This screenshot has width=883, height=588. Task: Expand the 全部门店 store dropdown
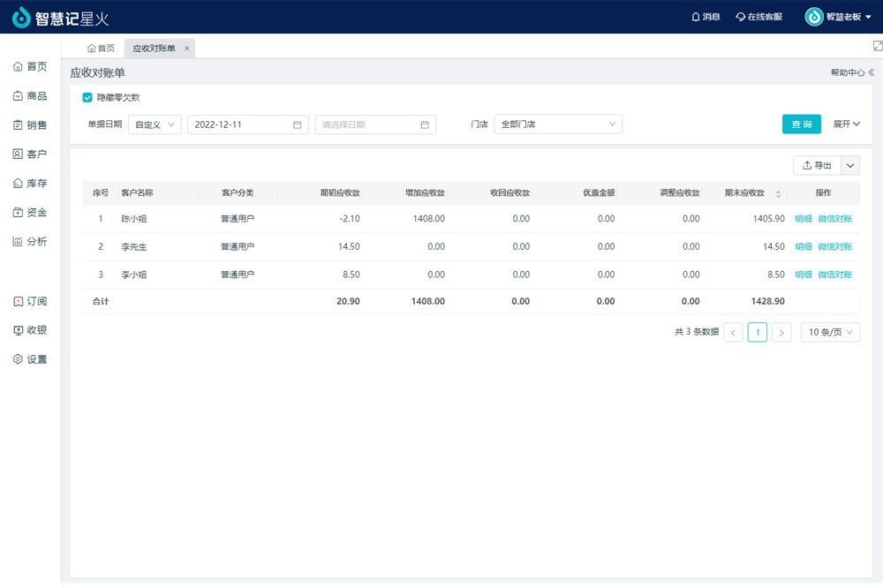(557, 124)
